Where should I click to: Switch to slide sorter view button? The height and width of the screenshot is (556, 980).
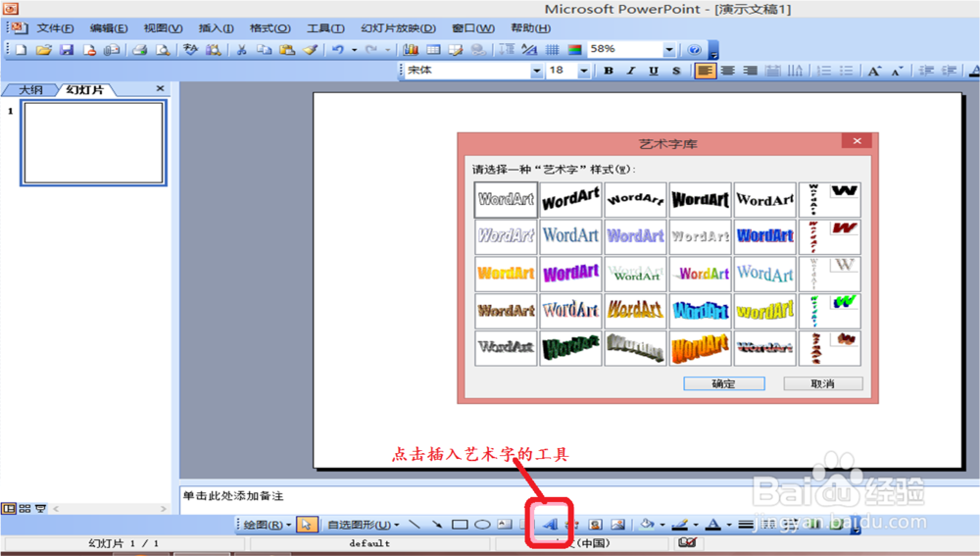(x=25, y=509)
